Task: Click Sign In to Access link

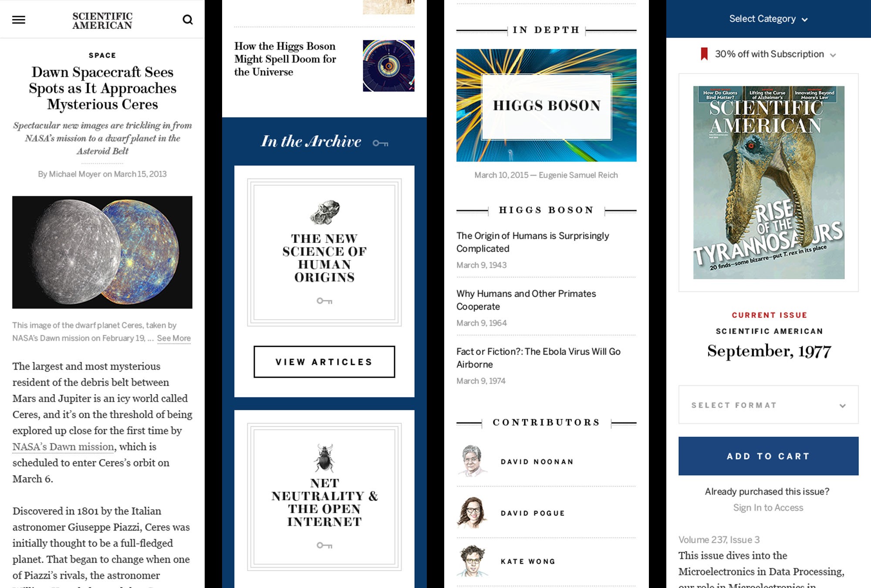Action: tap(768, 508)
